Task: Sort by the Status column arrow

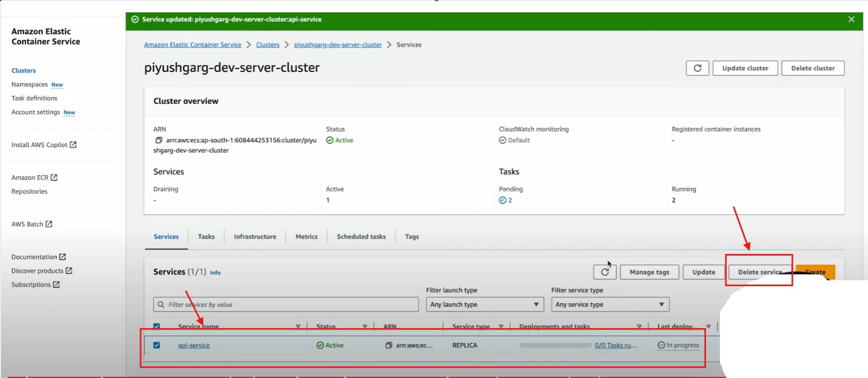Action: [365, 326]
